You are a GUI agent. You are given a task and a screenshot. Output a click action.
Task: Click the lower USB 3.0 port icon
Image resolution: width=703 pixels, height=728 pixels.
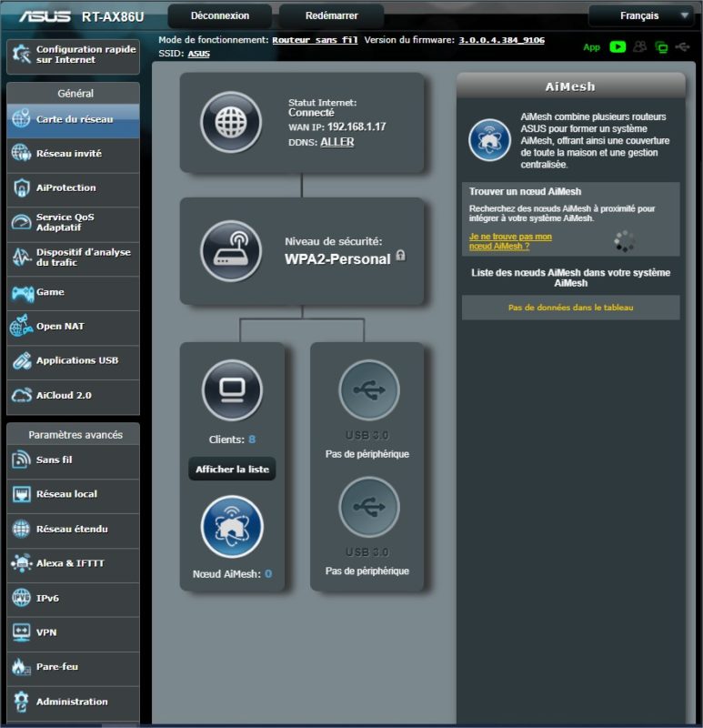pos(369,507)
